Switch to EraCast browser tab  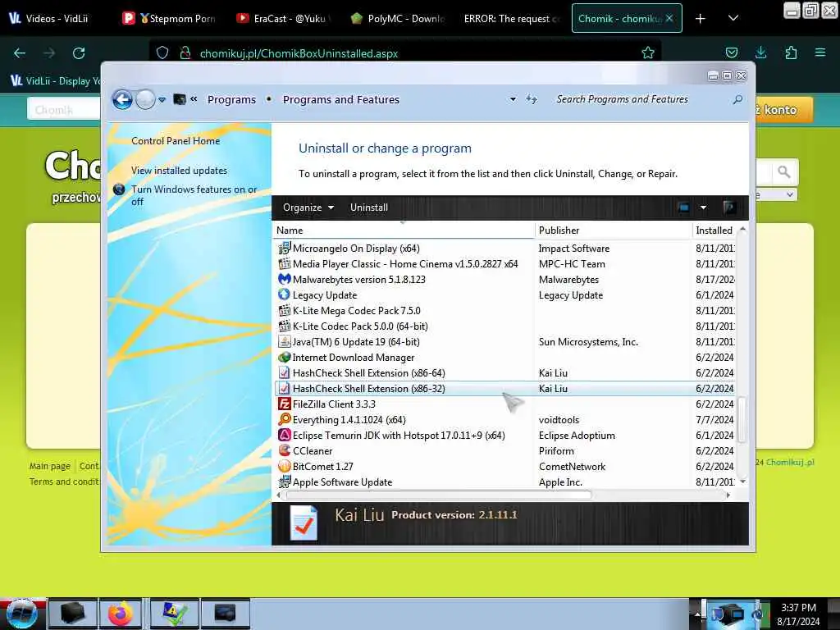tap(284, 19)
